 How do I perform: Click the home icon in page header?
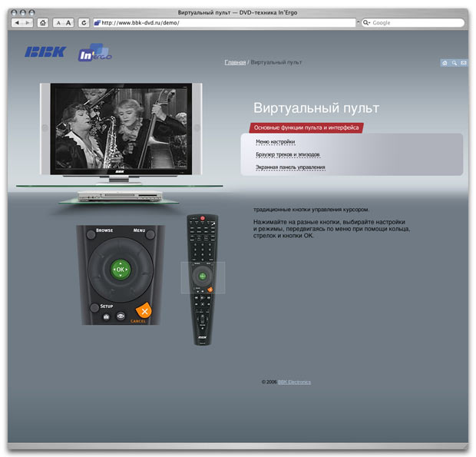pos(445,62)
